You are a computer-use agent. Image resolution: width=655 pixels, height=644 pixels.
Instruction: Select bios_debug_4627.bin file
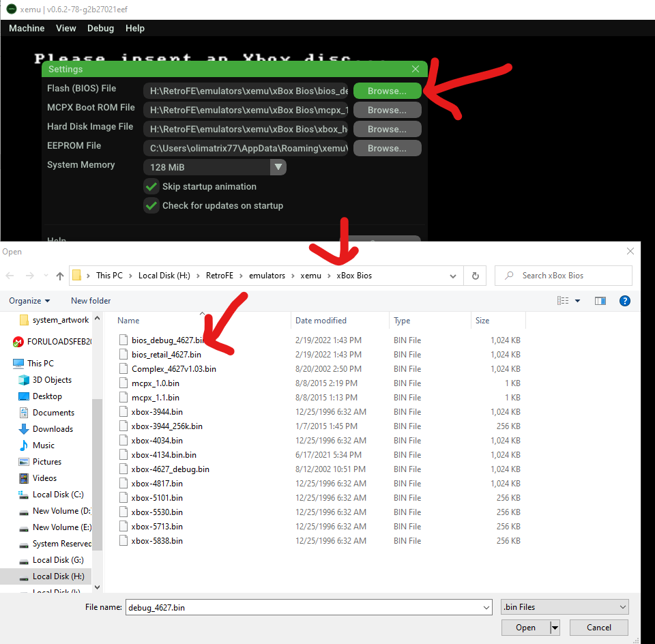pyautogui.click(x=168, y=340)
